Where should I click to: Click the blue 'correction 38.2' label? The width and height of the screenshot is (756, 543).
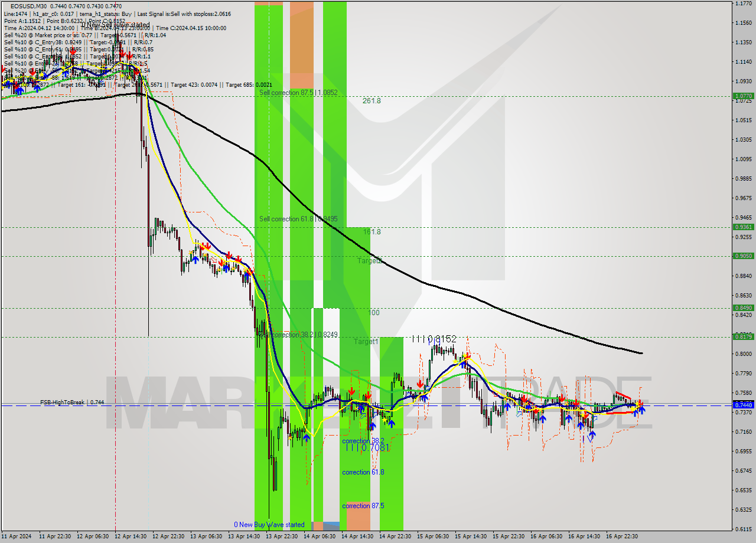[x=363, y=441]
